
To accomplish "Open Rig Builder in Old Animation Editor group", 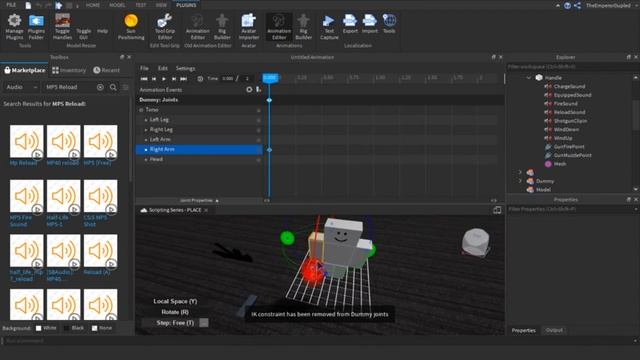I will click(x=222, y=27).
